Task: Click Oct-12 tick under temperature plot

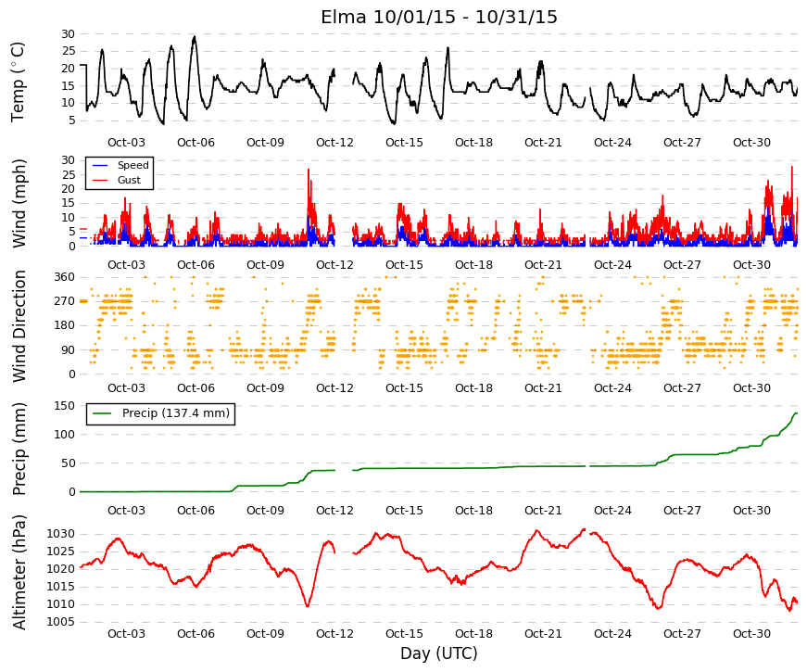Action: pyautogui.click(x=334, y=143)
